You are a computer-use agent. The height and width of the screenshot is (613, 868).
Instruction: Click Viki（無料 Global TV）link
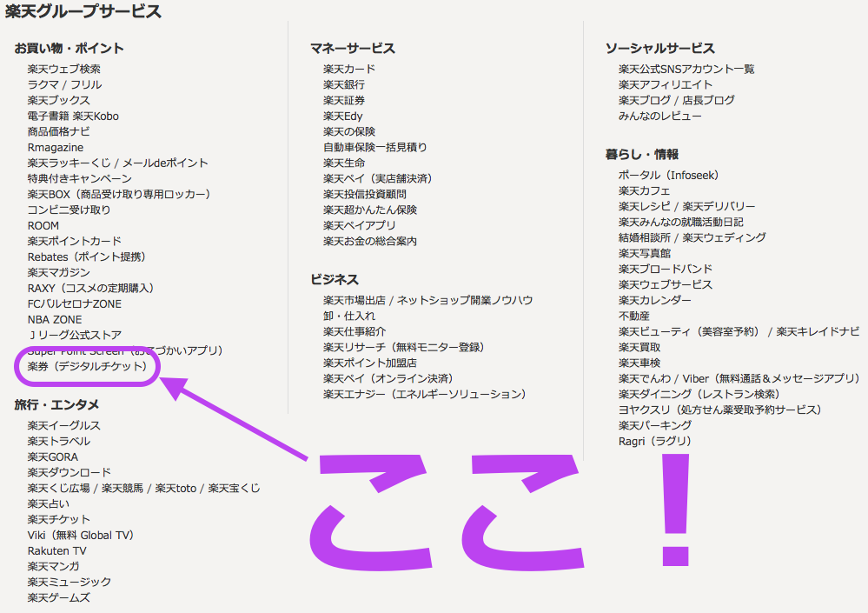pos(81,536)
